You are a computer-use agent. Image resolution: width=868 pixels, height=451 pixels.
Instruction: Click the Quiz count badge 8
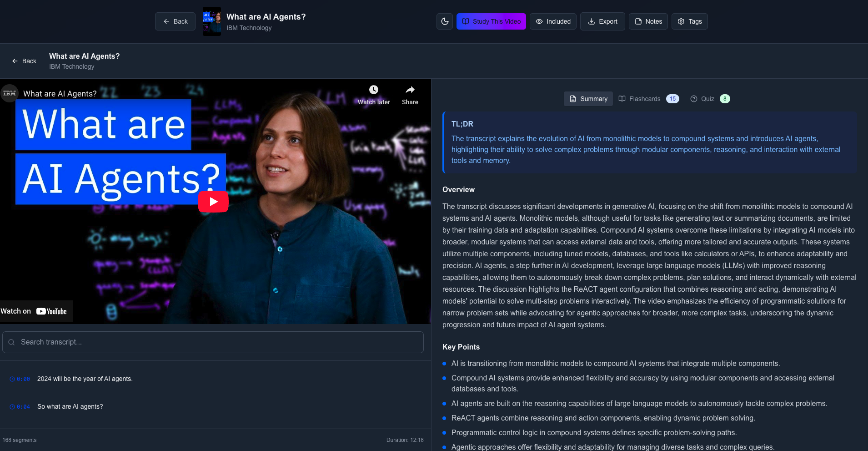[x=725, y=99]
